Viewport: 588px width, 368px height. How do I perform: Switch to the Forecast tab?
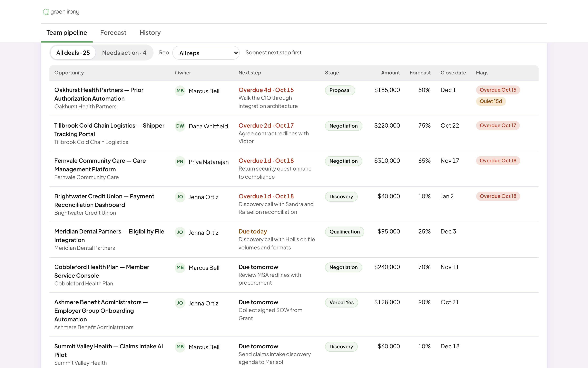coord(113,33)
